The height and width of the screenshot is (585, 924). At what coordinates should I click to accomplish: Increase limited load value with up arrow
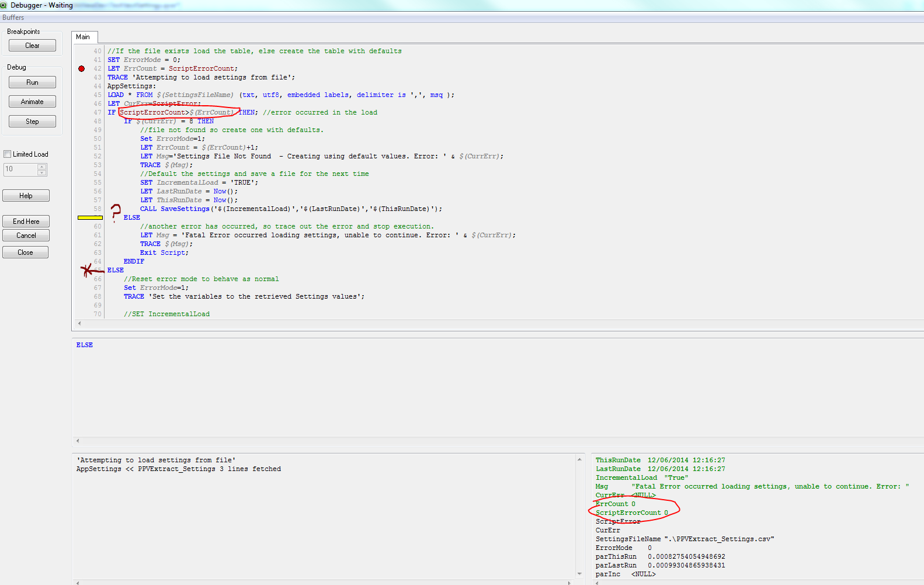click(41, 167)
